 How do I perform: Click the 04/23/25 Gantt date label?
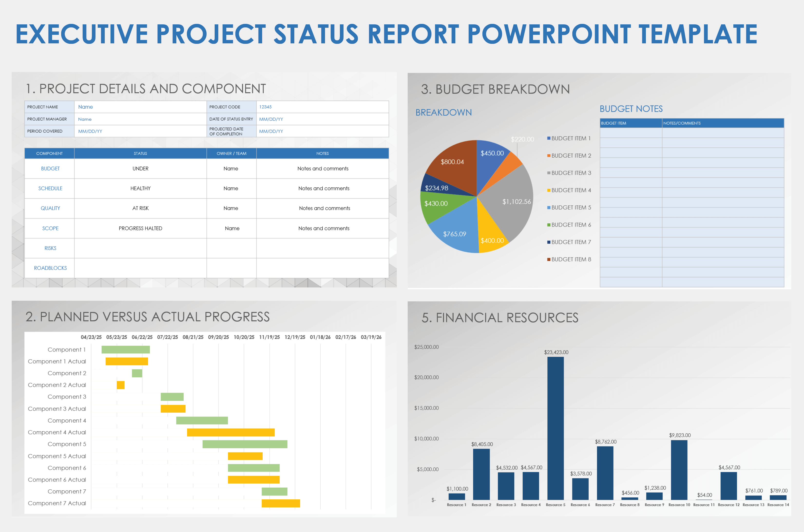point(91,337)
